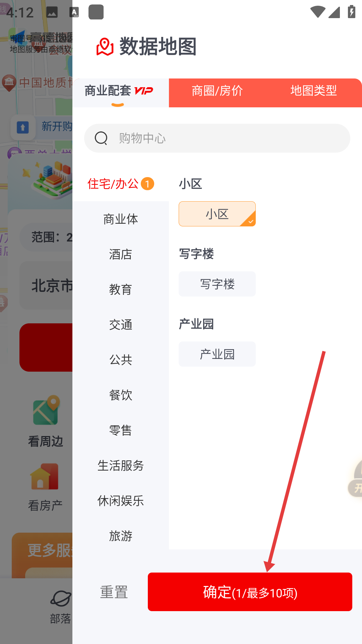Switch to the 商圈/房价 tab
Viewport: 362px width, 644px height.
[x=217, y=91]
